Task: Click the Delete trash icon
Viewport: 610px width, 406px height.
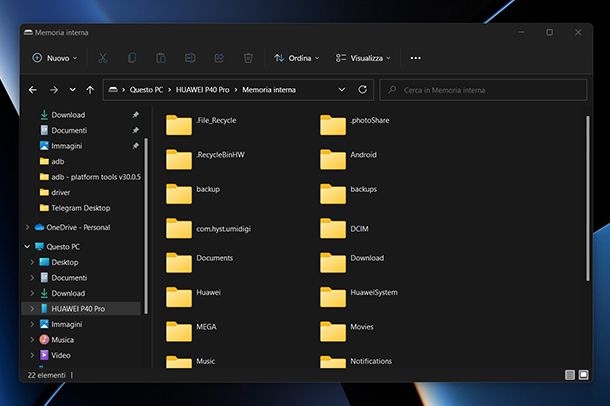Action: click(x=248, y=58)
